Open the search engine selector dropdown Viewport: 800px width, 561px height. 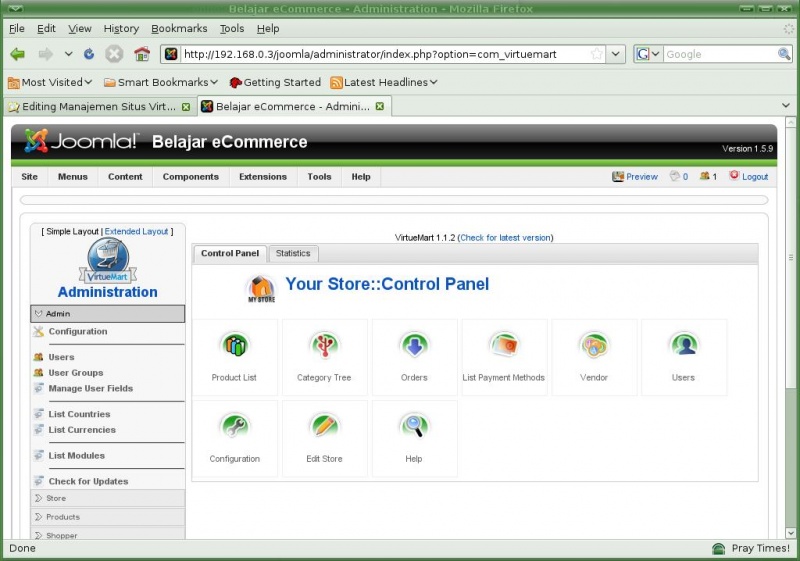point(647,54)
